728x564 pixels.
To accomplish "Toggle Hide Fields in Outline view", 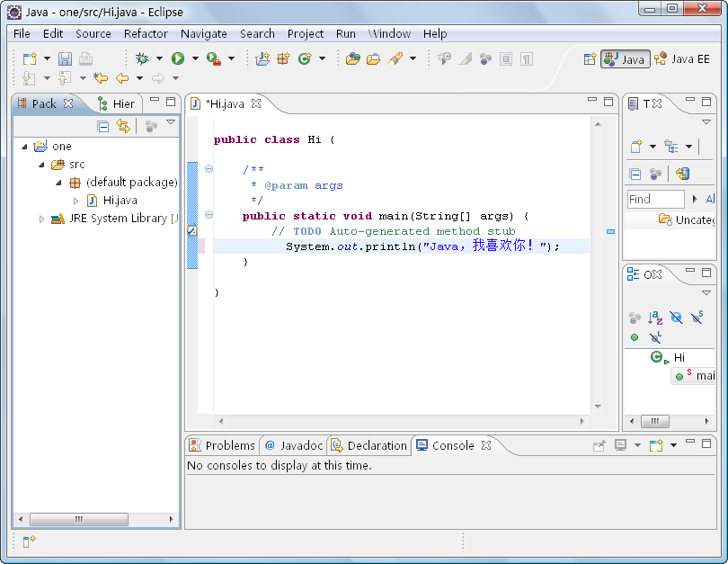I will click(676, 318).
